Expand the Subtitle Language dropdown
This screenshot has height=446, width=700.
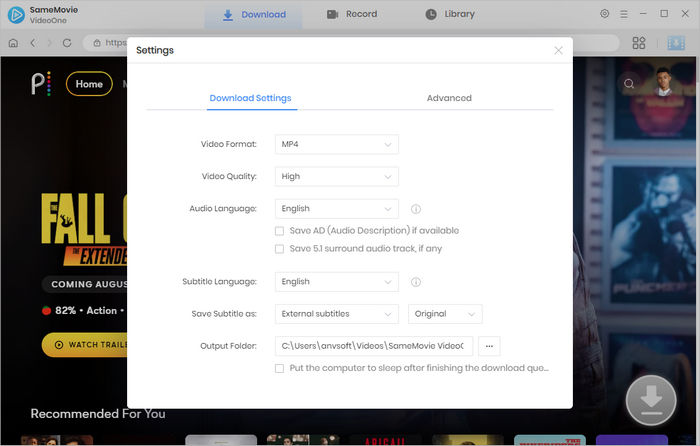tap(337, 282)
